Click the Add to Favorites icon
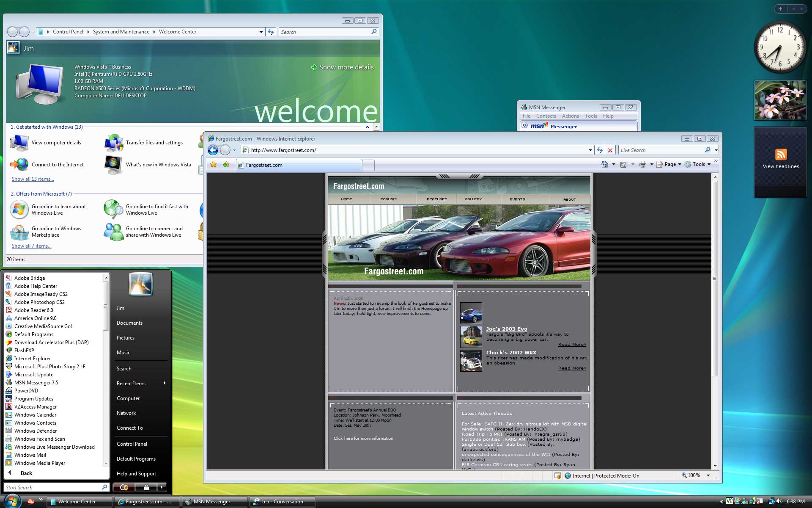 [226, 164]
